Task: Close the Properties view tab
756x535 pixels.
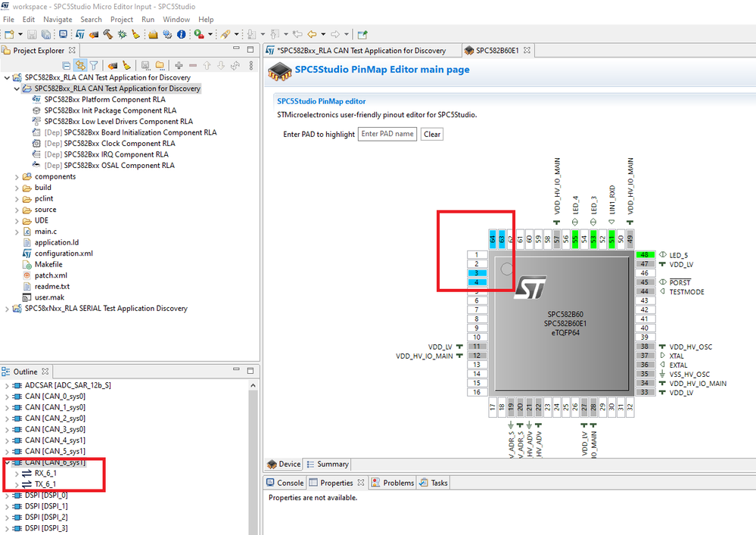Action: [x=361, y=483]
